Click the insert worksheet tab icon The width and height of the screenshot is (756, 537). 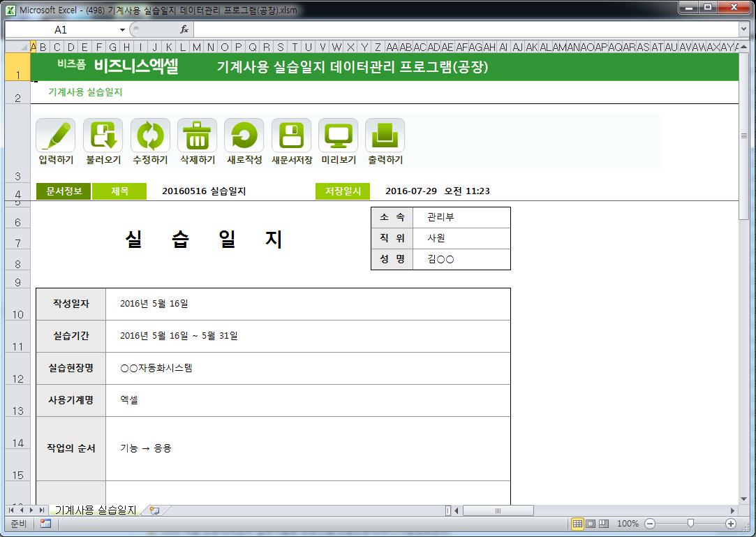154,510
